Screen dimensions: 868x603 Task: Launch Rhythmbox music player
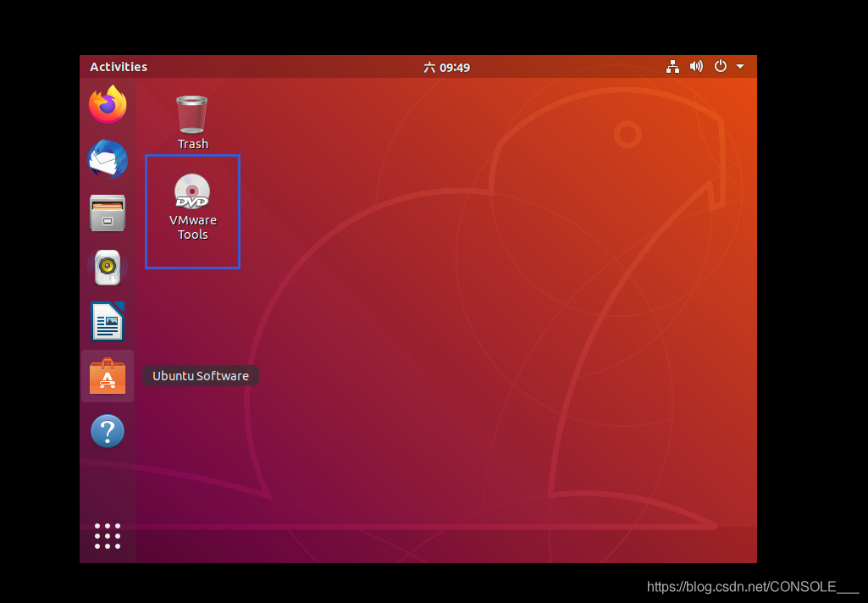[x=108, y=268]
